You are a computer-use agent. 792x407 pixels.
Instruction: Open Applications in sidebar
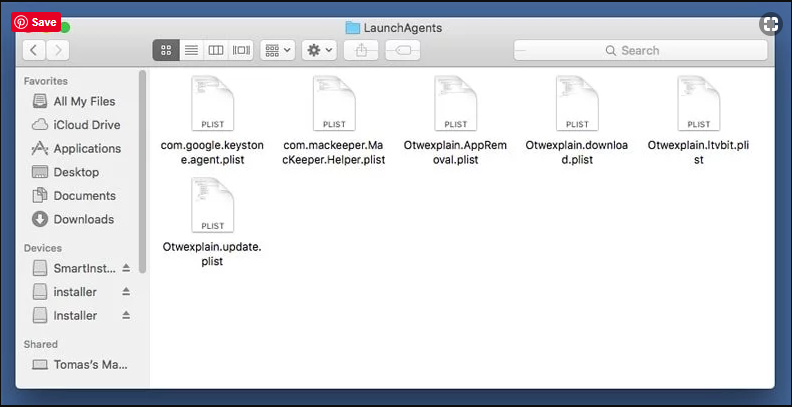click(76, 148)
